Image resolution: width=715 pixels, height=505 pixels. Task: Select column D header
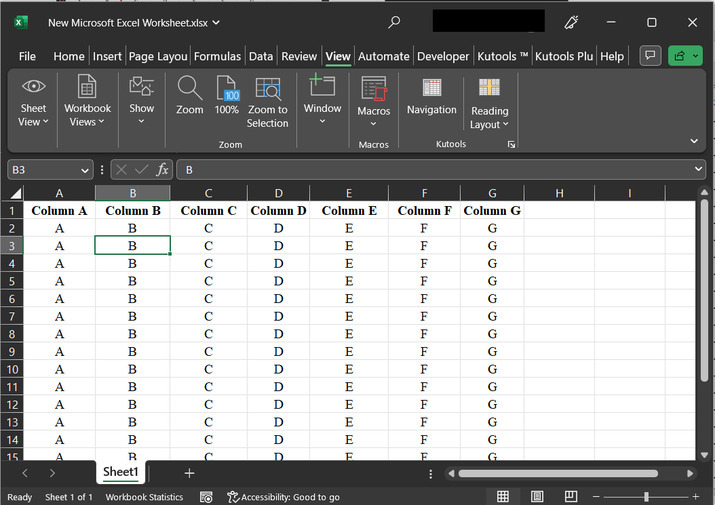point(278,193)
